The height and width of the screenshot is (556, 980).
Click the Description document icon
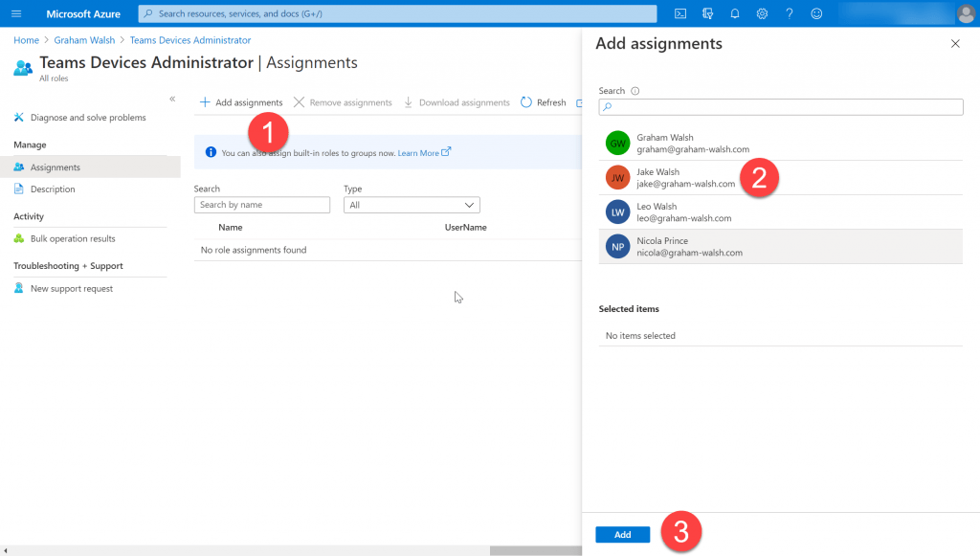tap(19, 189)
